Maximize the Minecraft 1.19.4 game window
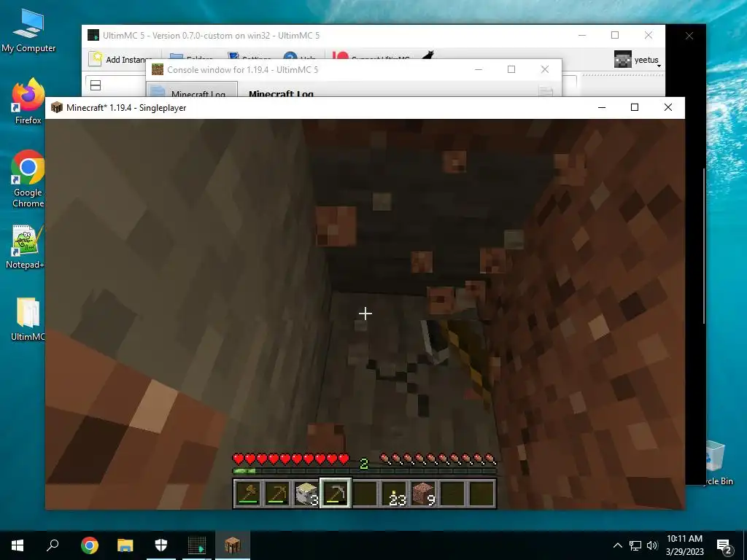 [635, 107]
